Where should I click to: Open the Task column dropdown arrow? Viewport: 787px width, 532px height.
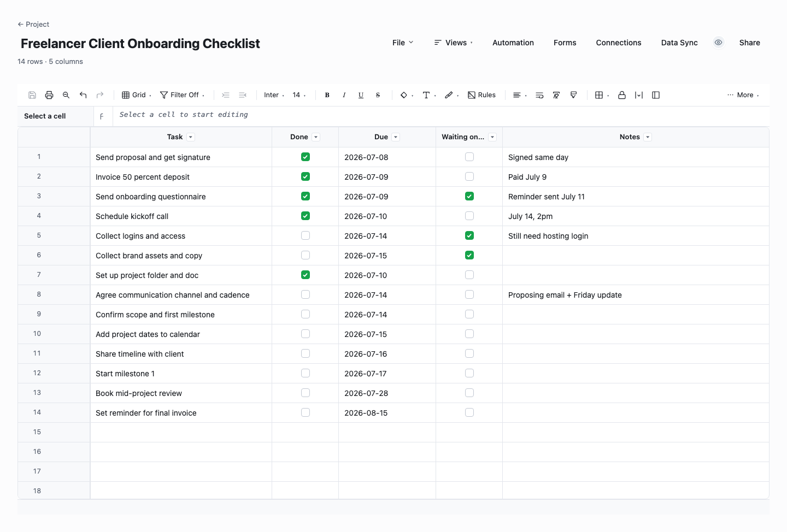(x=191, y=137)
